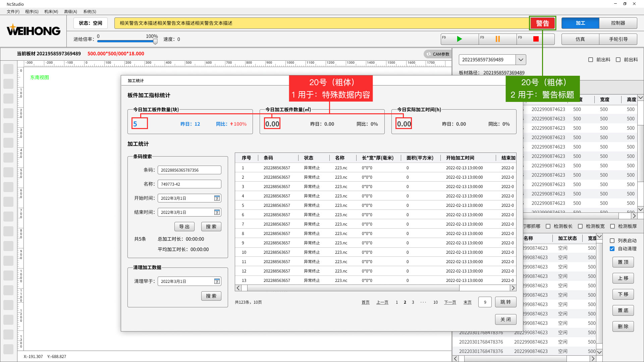Open calendar for 结束时间 date field
This screenshot has height=362, width=644.
click(217, 212)
